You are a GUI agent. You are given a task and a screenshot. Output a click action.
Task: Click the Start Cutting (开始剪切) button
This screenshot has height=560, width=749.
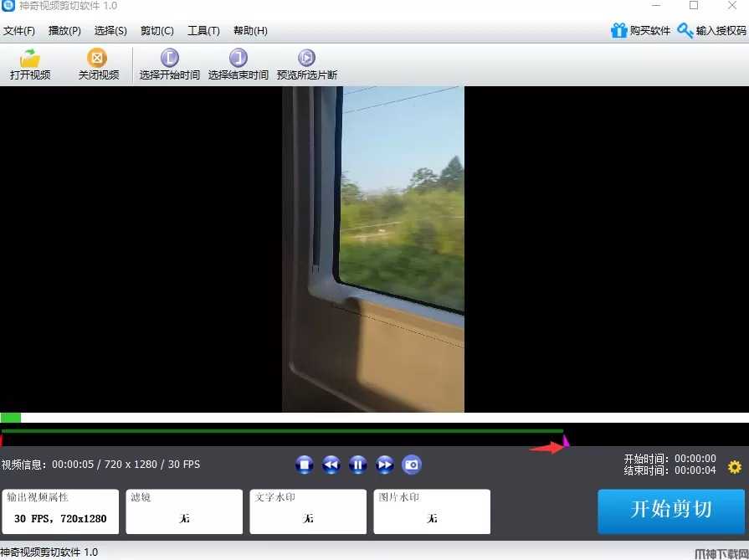[x=671, y=511]
